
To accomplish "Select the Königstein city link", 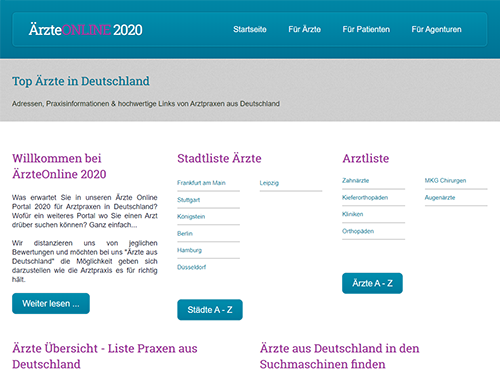I will 191,216.
